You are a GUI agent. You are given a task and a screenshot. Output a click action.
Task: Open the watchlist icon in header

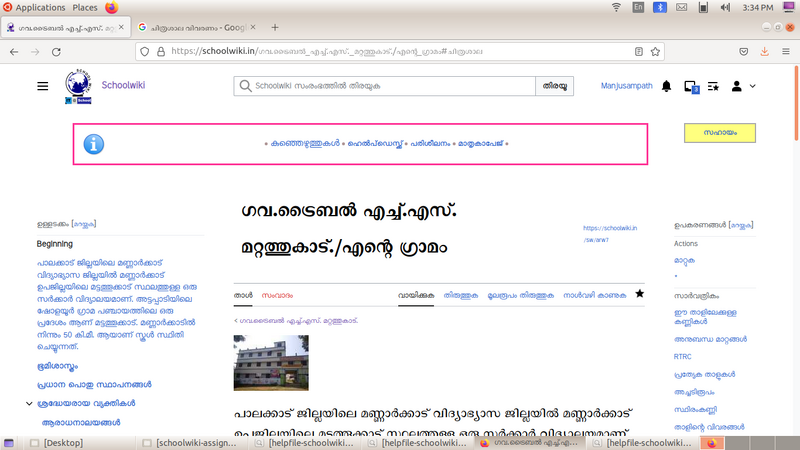(713, 87)
